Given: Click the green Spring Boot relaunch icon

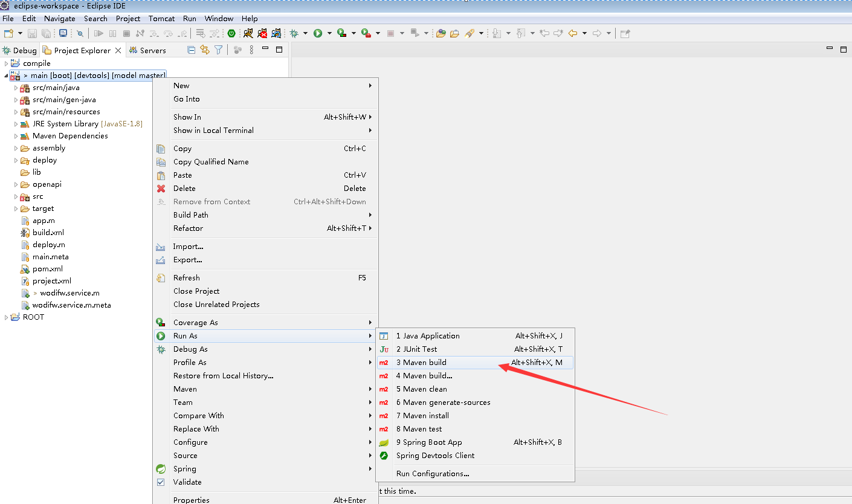Looking at the screenshot, I should 231,33.
